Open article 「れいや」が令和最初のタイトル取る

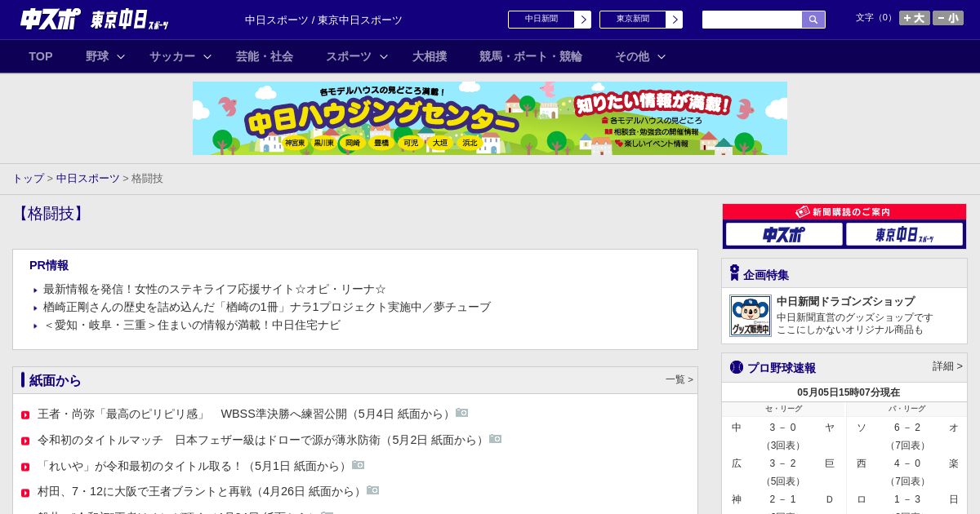click(194, 466)
